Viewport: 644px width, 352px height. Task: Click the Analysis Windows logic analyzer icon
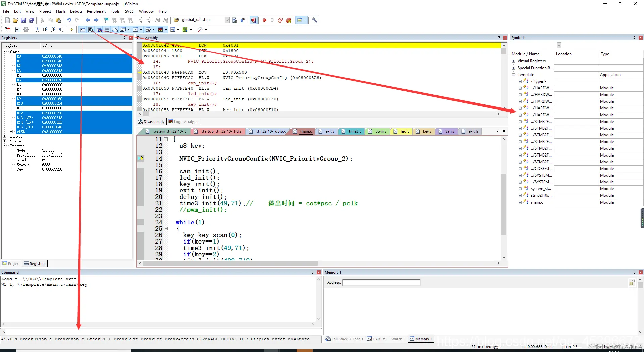161,30
